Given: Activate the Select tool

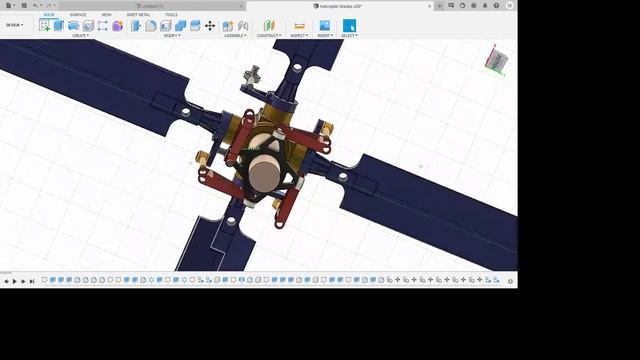Looking at the screenshot, I should pyautogui.click(x=349, y=26).
